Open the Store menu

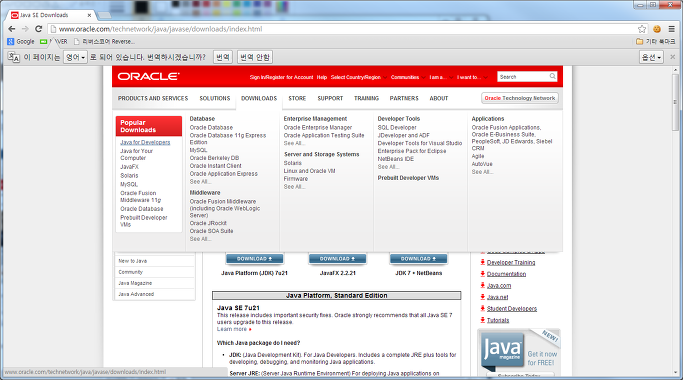point(297,98)
